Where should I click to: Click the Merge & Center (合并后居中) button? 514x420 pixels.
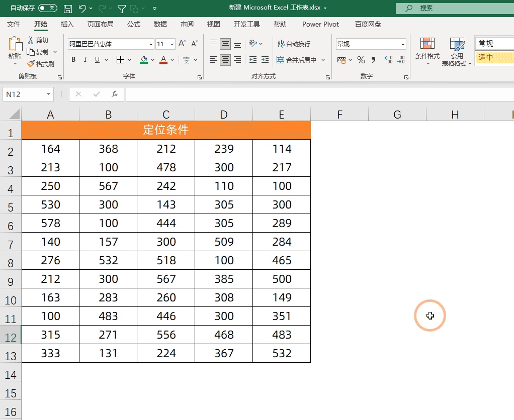[x=296, y=60]
